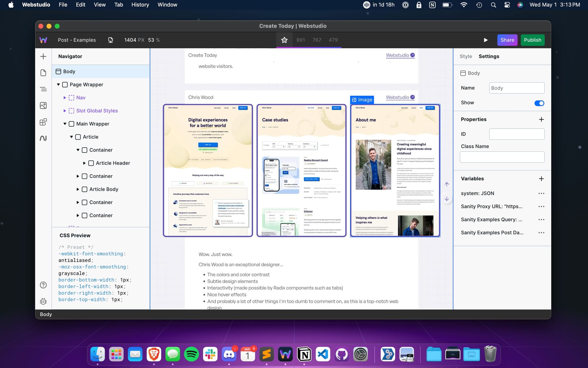Open the Pages panel

[43, 73]
